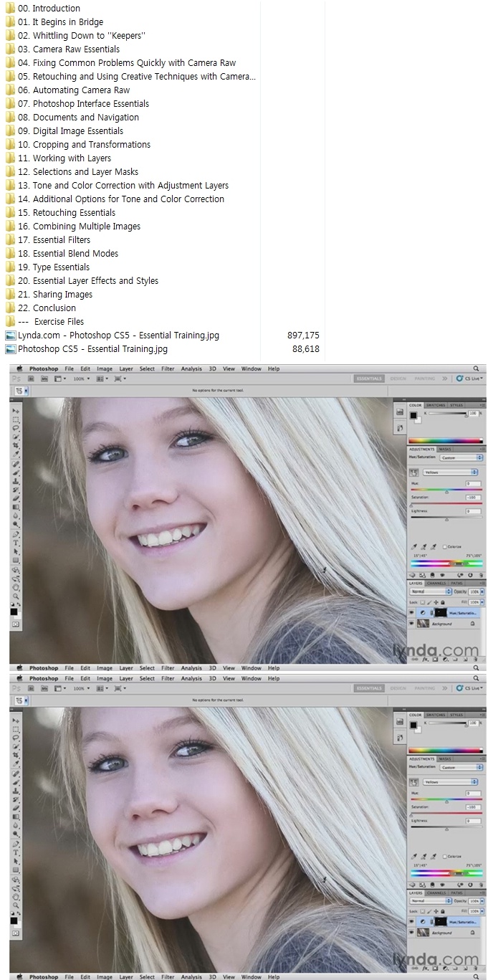Open Spotlight search in upper screenshot menu bar
The image size is (488, 980).
point(477,368)
